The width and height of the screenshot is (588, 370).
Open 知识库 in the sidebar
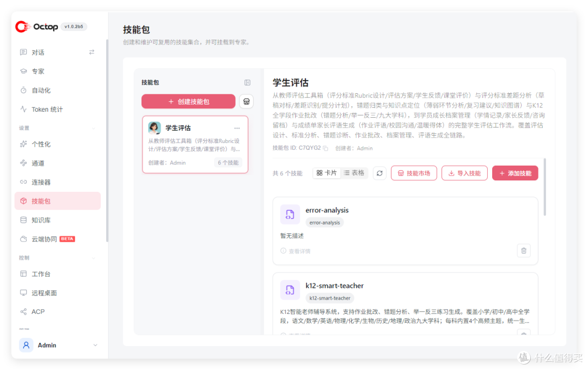[57, 220]
